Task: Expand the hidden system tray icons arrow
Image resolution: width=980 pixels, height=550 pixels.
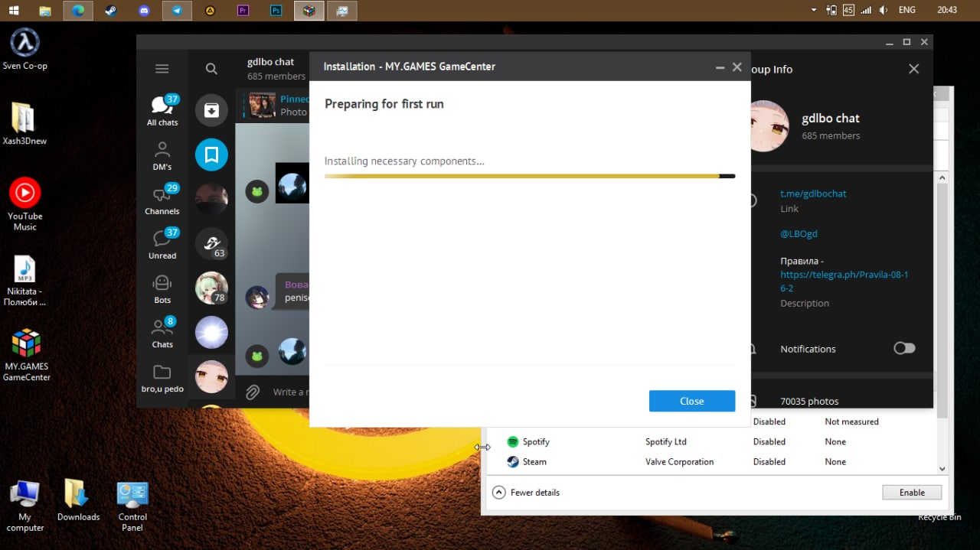Action: click(x=814, y=10)
